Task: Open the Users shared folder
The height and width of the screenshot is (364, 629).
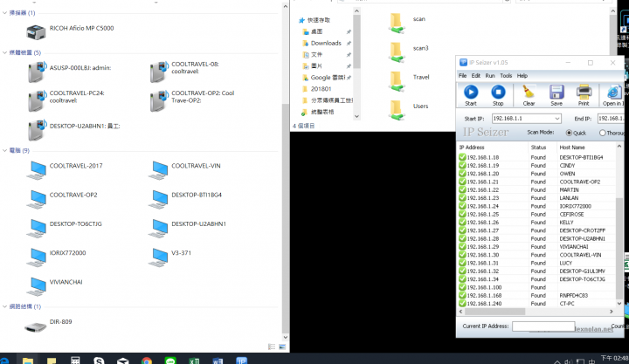Action: tap(408, 109)
